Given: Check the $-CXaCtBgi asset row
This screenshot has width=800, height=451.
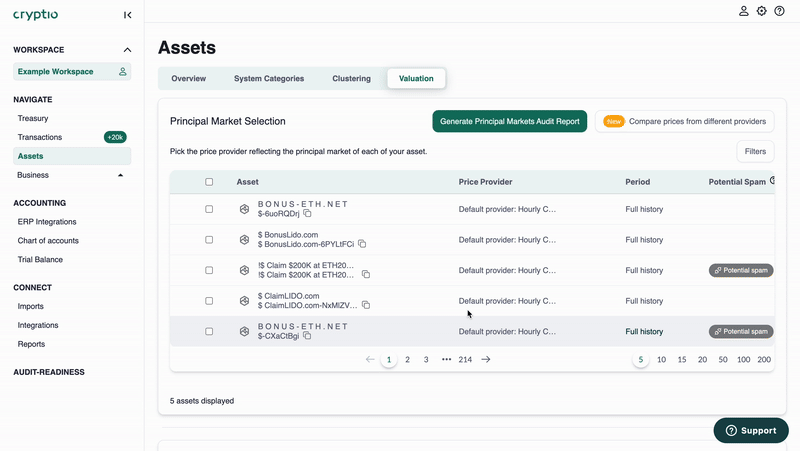Looking at the screenshot, I should pyautogui.click(x=209, y=332).
